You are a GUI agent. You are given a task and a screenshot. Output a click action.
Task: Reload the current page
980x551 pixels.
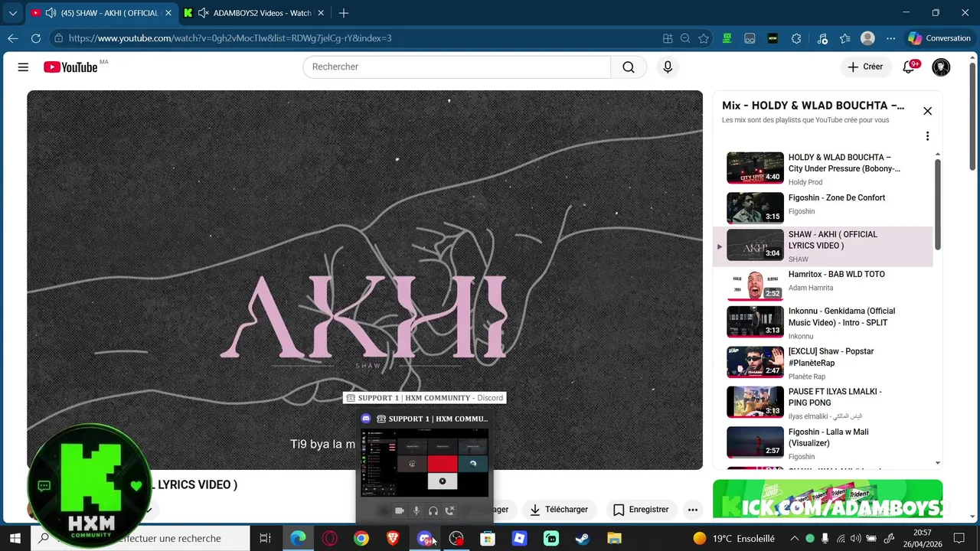tap(36, 38)
